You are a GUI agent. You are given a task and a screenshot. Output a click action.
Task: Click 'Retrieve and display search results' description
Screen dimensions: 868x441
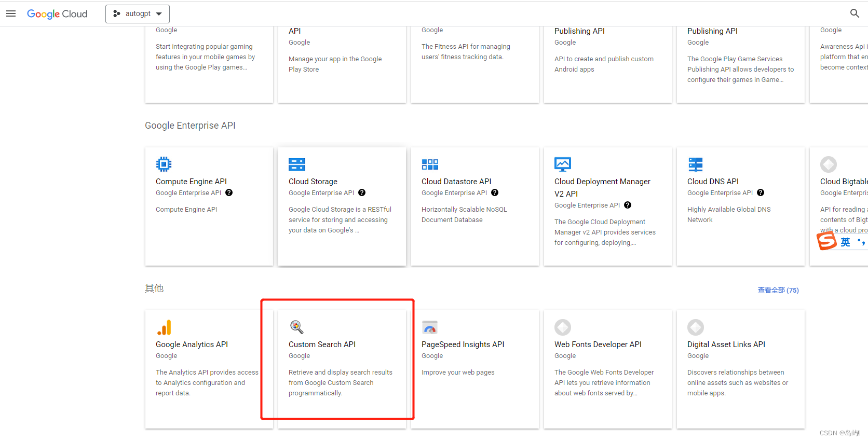(x=341, y=383)
